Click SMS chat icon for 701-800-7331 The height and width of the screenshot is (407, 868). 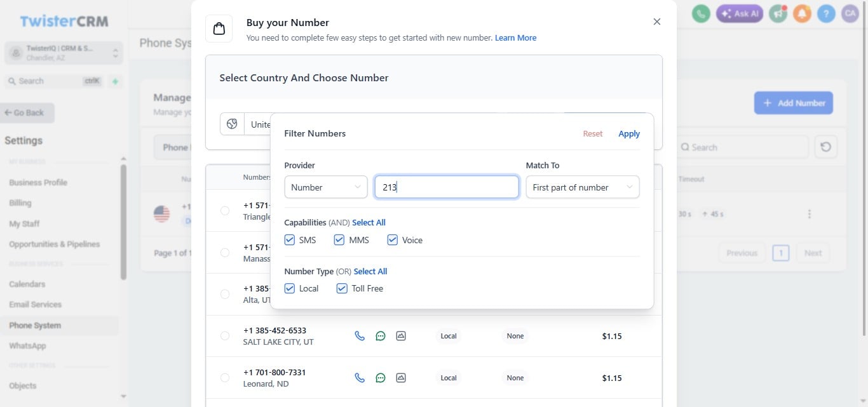pos(381,378)
